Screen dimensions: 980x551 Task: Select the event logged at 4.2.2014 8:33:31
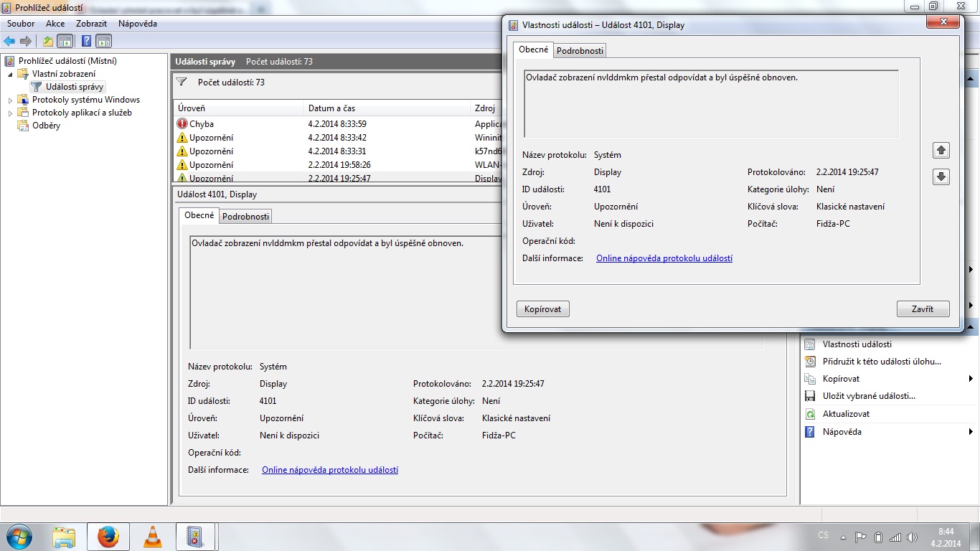(x=338, y=151)
